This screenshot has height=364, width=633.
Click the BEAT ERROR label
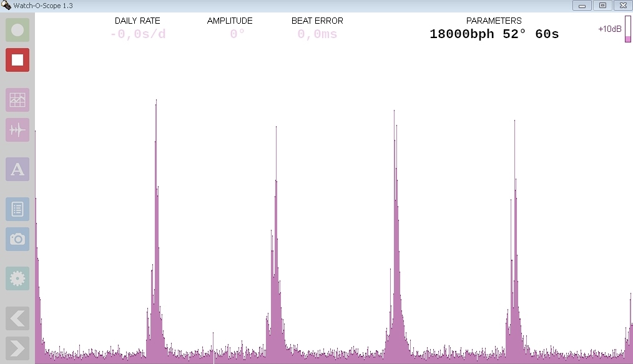(317, 21)
